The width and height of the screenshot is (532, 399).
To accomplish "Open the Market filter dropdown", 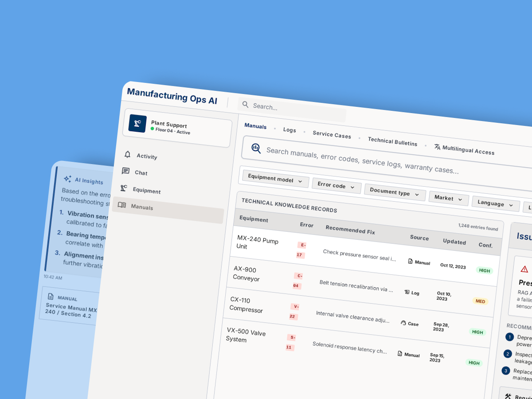I will click(x=449, y=198).
